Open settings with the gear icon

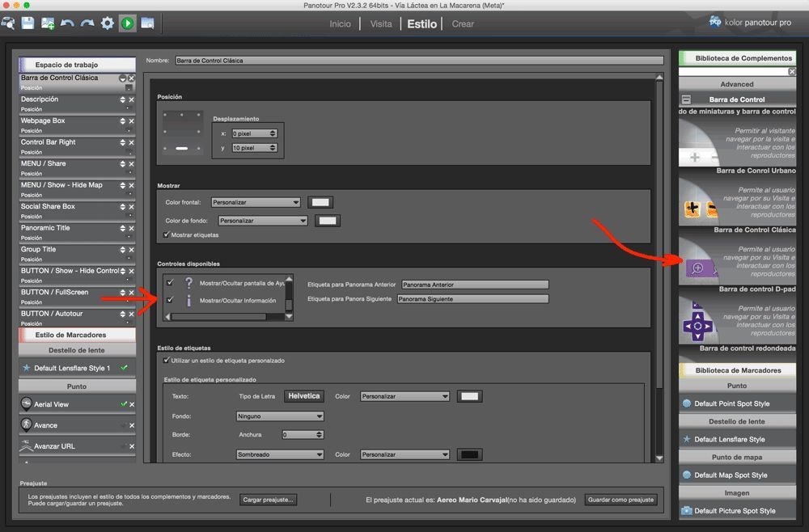coord(108,23)
